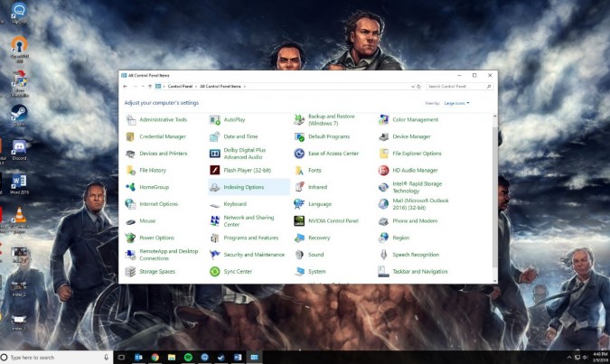The image size is (610, 364).
Task: Expand the View by Large icons dropdown
Action: click(x=456, y=104)
